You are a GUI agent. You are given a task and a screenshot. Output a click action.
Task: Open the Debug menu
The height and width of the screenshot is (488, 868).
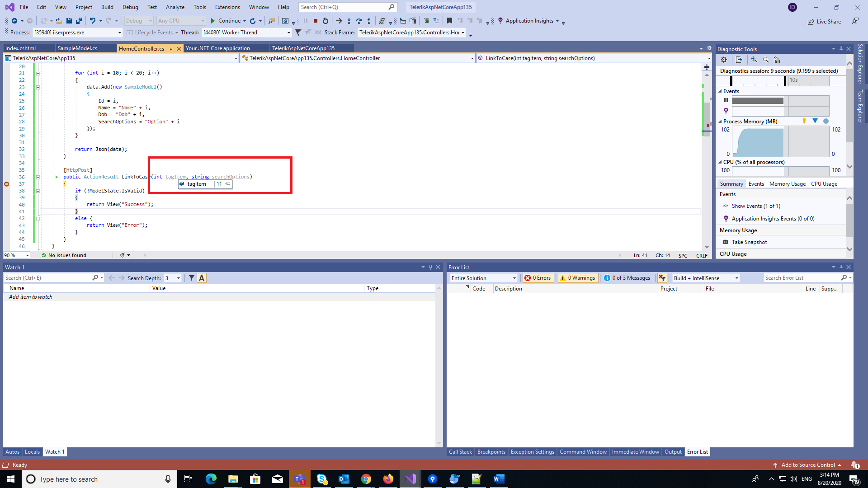(x=130, y=7)
